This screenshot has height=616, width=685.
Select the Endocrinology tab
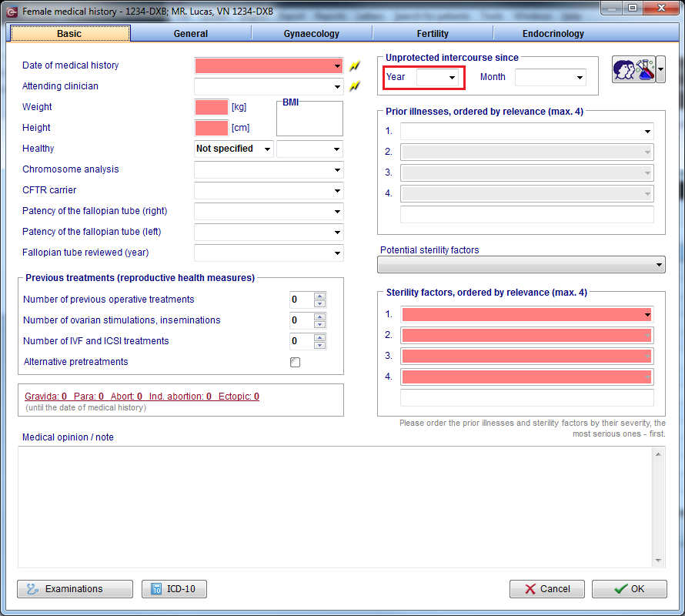553,34
